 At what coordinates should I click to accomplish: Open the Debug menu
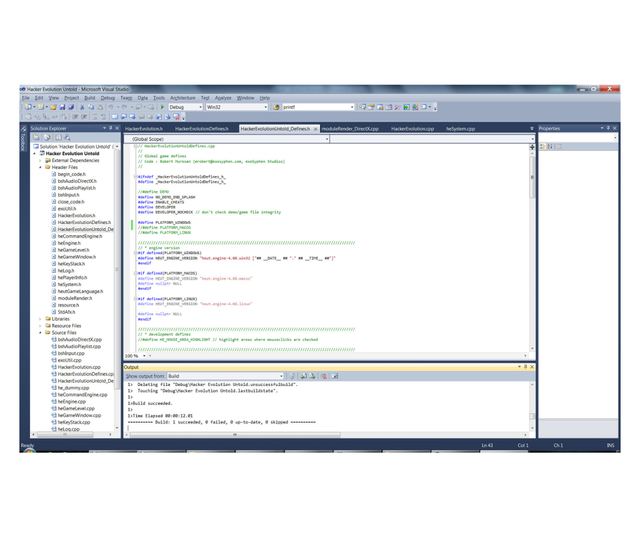click(108, 98)
